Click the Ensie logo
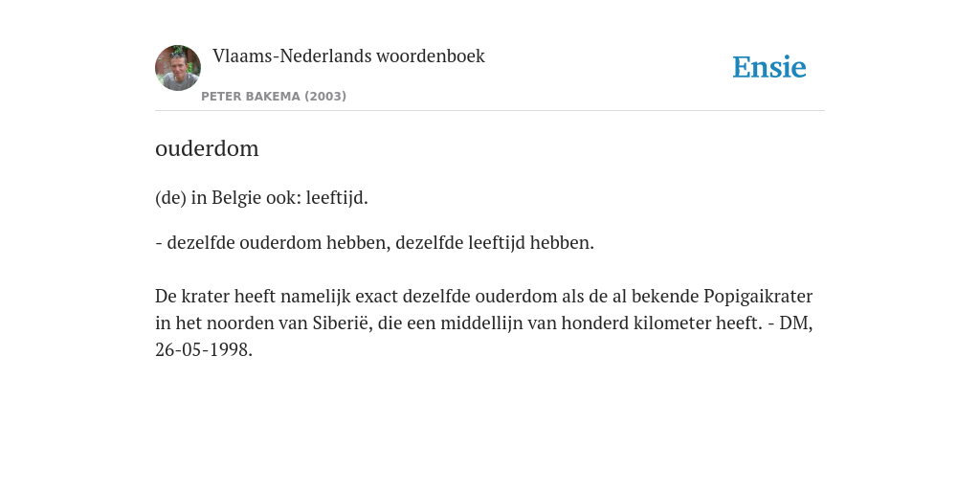 tap(768, 67)
